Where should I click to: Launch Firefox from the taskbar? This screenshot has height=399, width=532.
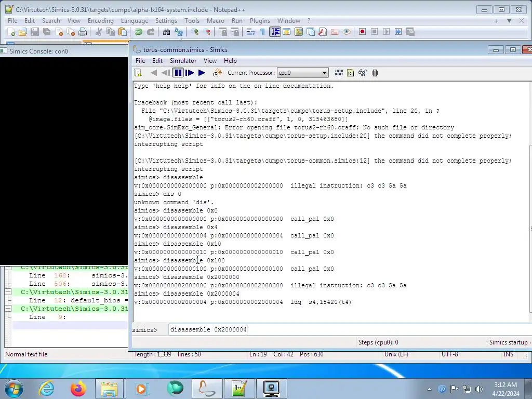pyautogui.click(x=78, y=389)
